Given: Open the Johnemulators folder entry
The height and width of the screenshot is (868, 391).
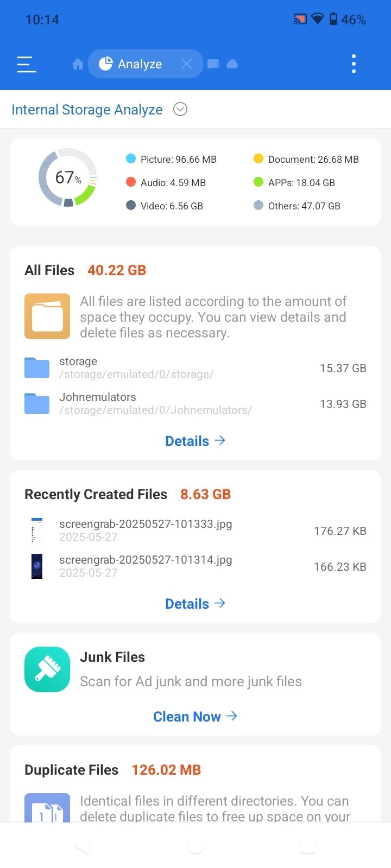Looking at the screenshot, I should pyautogui.click(x=195, y=404).
